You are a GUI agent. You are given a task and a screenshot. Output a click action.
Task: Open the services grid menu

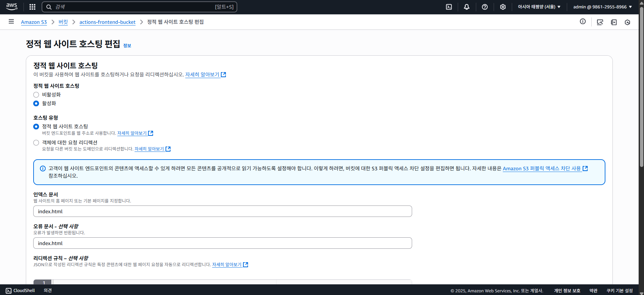pos(33,7)
